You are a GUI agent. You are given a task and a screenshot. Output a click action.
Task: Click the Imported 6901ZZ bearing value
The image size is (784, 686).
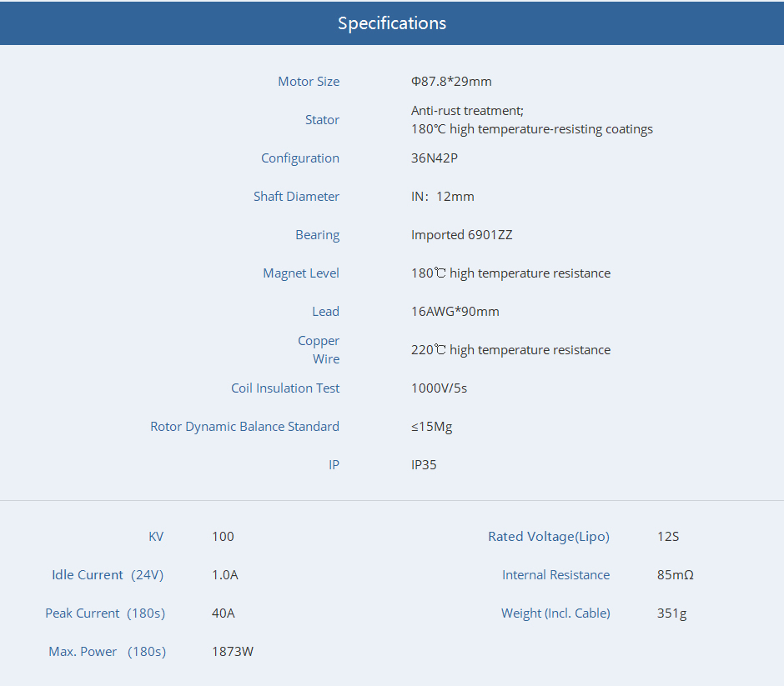461,235
